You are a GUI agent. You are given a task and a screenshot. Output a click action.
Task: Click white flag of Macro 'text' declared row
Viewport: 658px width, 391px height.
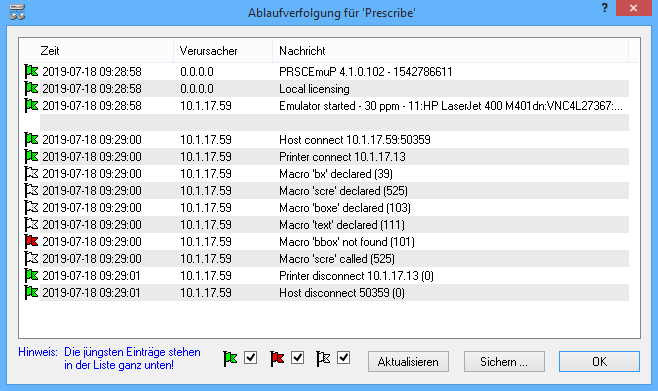coord(31,224)
